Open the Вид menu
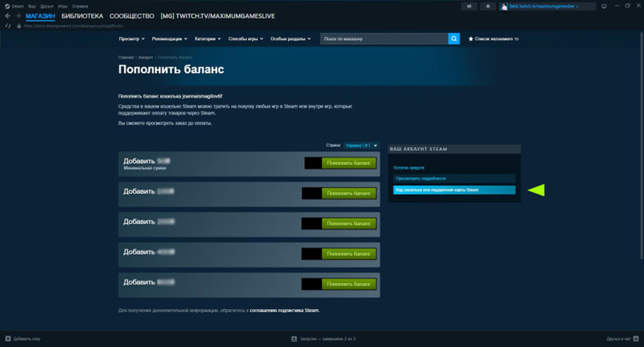Image resolution: width=644 pixels, height=347 pixels. 32,6
